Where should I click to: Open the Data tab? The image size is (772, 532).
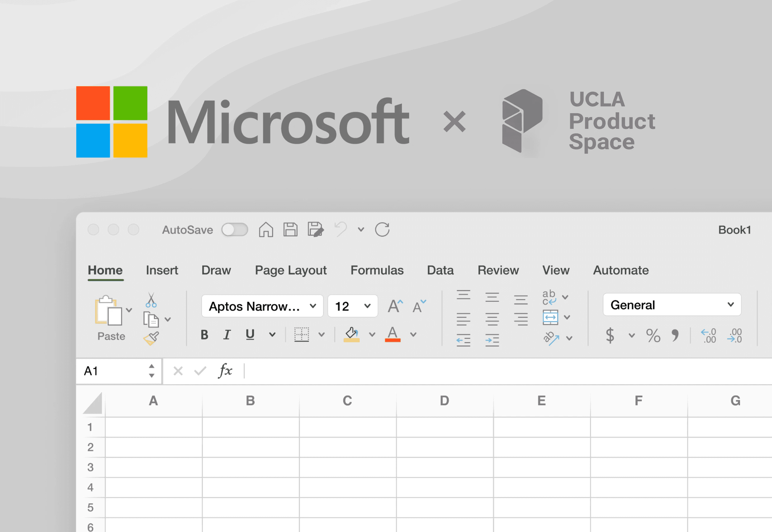click(440, 270)
